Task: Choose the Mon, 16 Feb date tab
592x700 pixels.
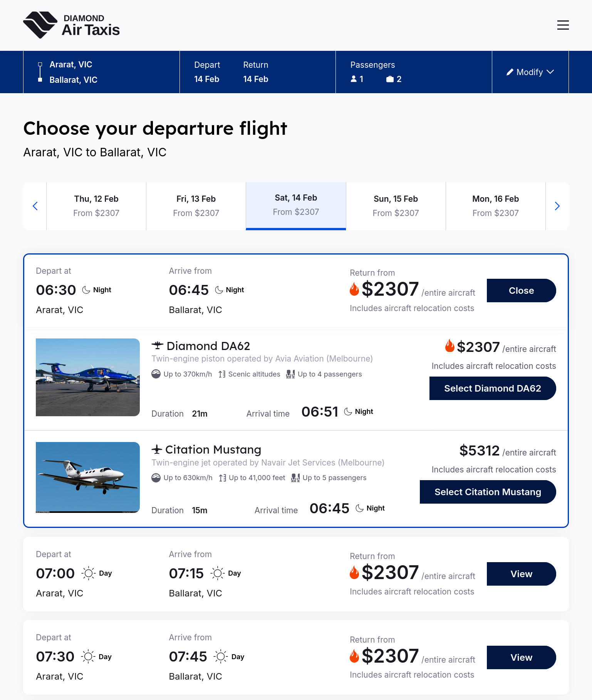Action: pyautogui.click(x=495, y=206)
